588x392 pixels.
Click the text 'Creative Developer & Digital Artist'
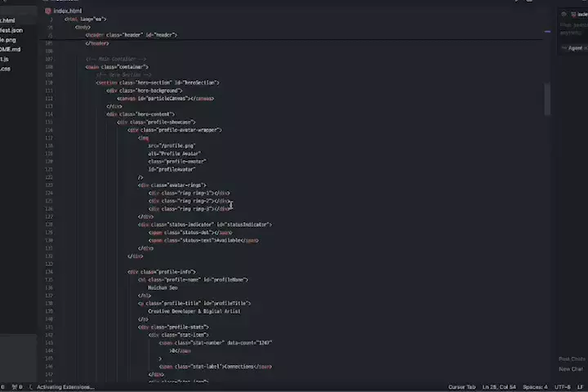tap(194, 311)
